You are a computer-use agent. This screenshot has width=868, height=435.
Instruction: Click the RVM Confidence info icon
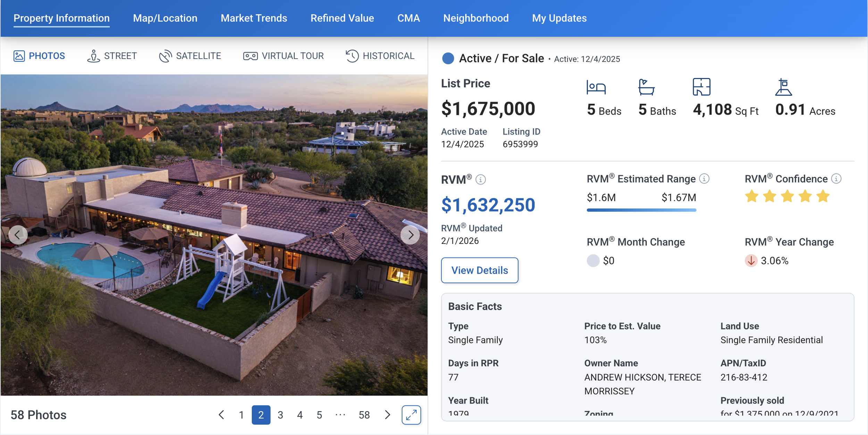(836, 179)
